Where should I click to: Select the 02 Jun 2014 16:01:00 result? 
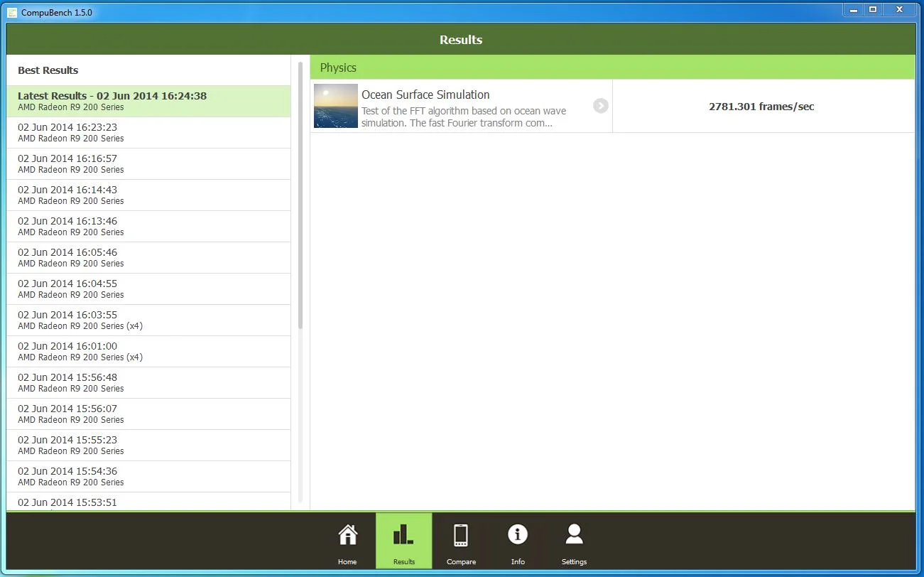click(x=148, y=352)
